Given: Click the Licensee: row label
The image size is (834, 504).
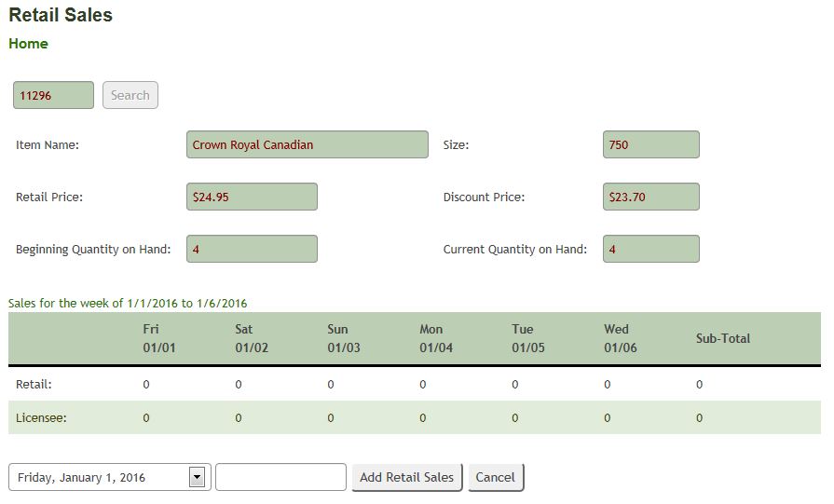Looking at the screenshot, I should coord(41,418).
